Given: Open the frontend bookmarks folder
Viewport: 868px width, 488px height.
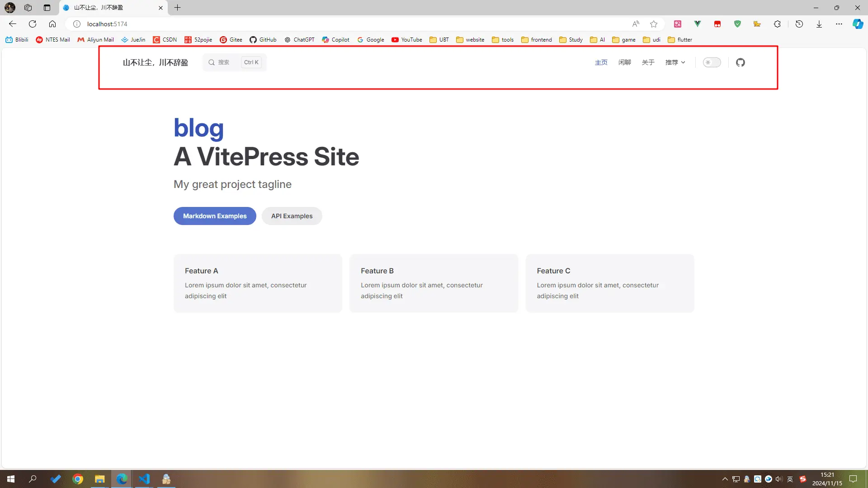Looking at the screenshot, I should [536, 40].
